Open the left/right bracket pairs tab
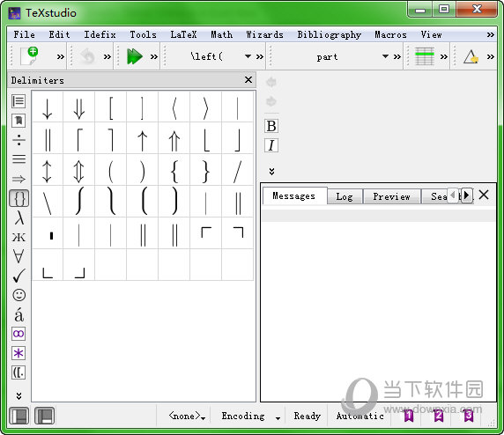Screen dimensions: 504x435 (x=19, y=372)
